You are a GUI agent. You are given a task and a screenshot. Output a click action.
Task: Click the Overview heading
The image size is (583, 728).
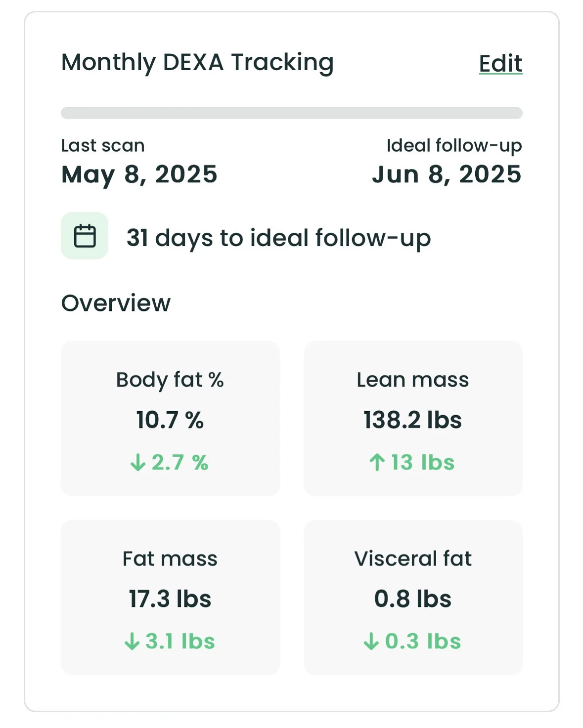point(116,303)
